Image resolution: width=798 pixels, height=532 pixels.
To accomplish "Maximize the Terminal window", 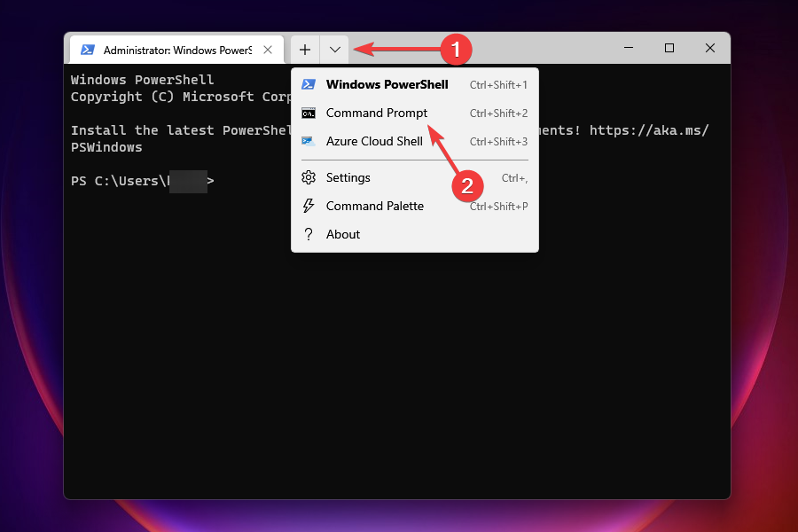I will click(669, 48).
